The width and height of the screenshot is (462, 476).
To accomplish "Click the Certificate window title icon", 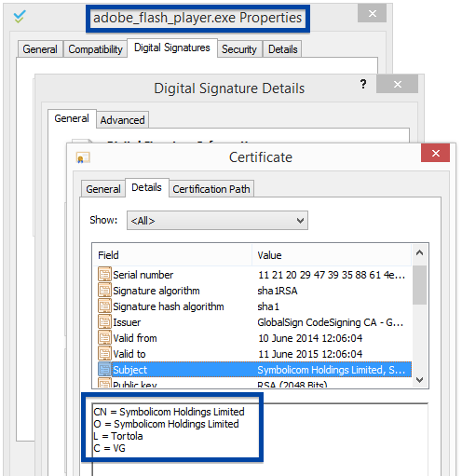I will point(83,157).
